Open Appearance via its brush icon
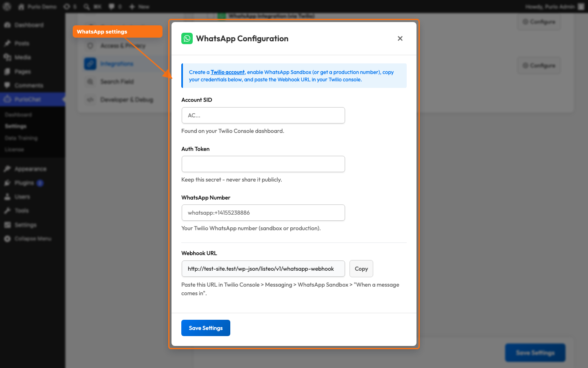The width and height of the screenshot is (588, 368). click(7, 169)
